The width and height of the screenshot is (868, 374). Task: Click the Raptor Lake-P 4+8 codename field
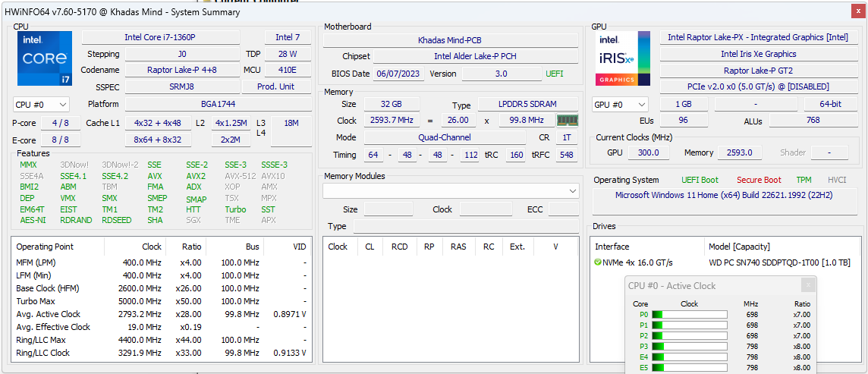[x=182, y=71]
